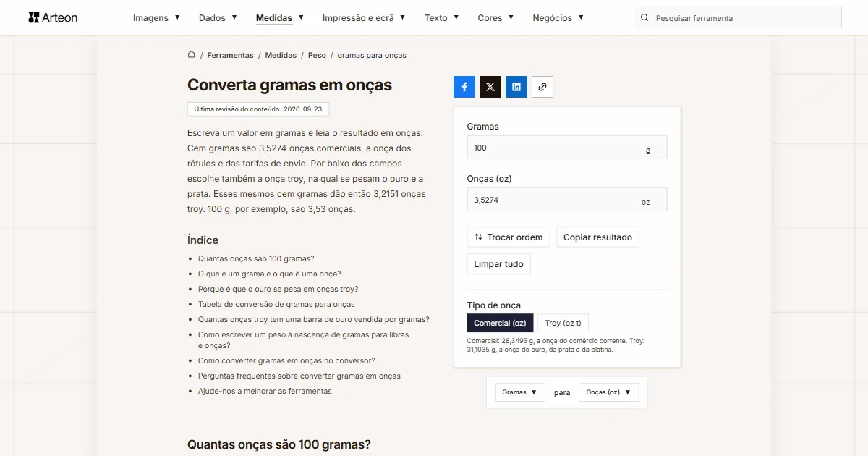Share page on LinkedIn
This screenshot has width=868, height=456.
click(x=516, y=87)
